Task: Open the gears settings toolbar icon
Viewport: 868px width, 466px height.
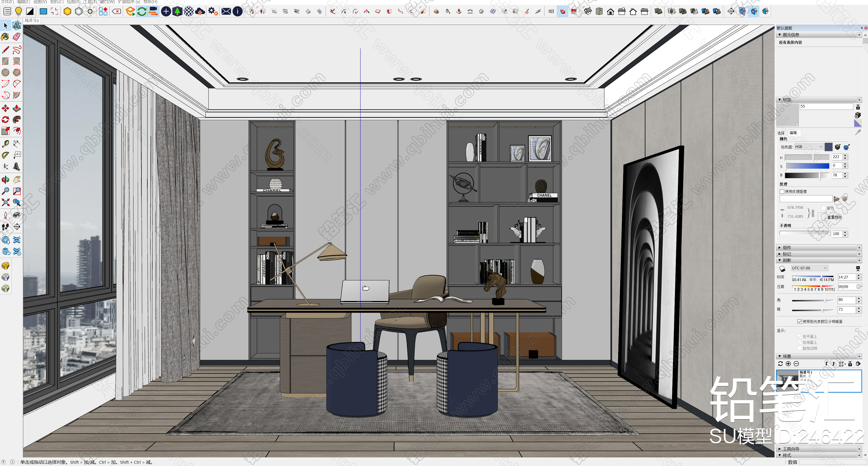Action: point(213,12)
